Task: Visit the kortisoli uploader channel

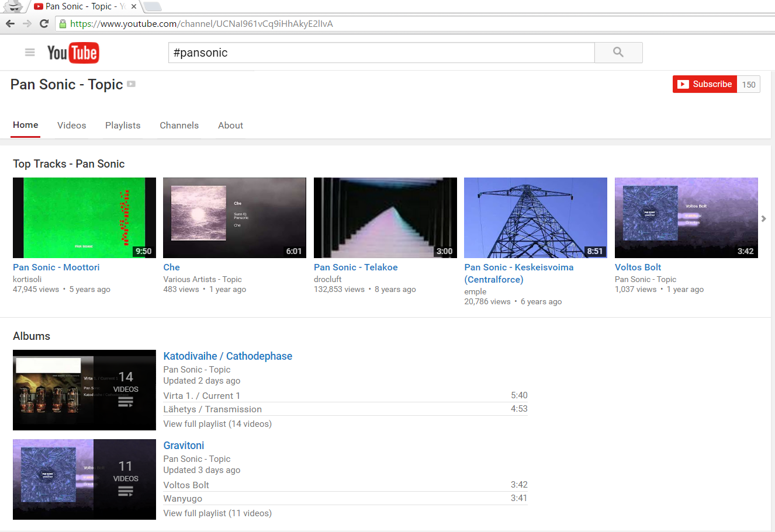Action: pyautogui.click(x=27, y=279)
